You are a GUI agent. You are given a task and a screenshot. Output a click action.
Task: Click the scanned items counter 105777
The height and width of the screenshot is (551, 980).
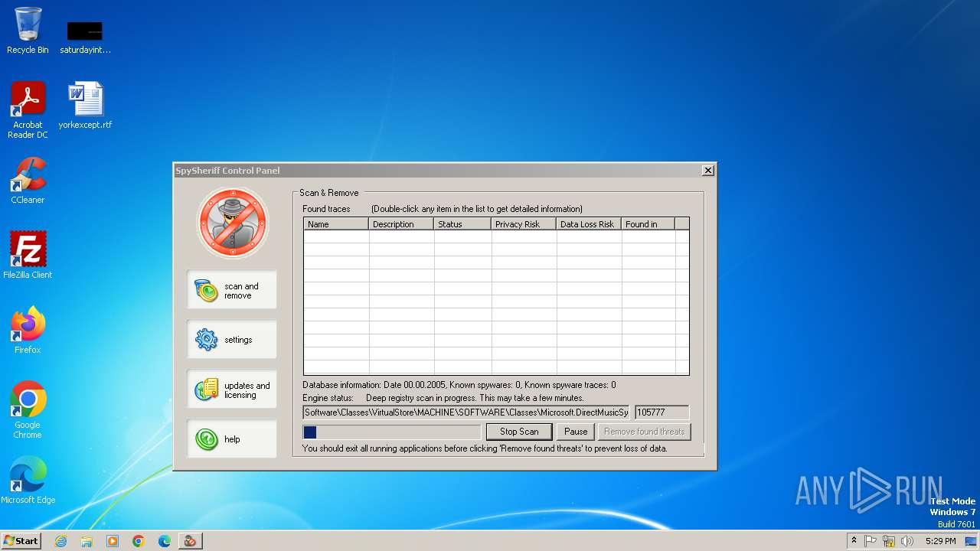[661, 412]
